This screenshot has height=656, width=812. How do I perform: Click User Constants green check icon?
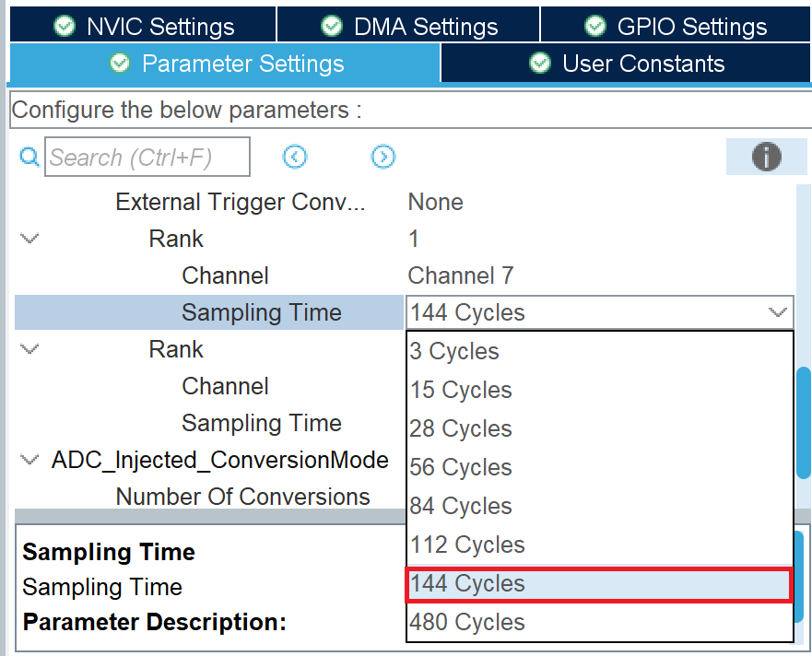(x=540, y=64)
